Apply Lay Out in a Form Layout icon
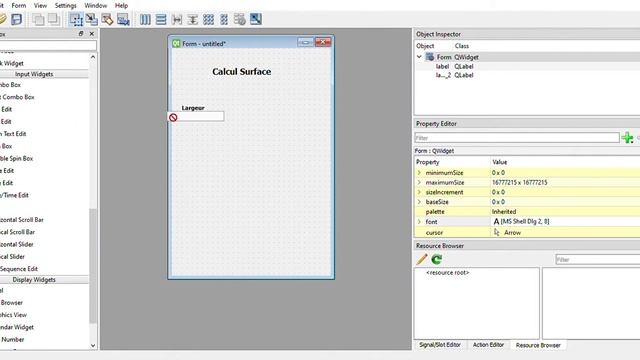 click(224, 19)
